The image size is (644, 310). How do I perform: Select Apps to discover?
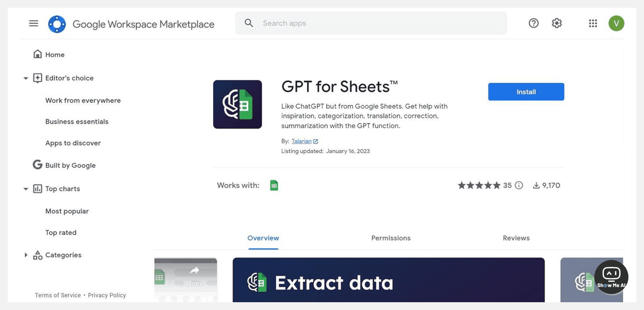point(73,143)
